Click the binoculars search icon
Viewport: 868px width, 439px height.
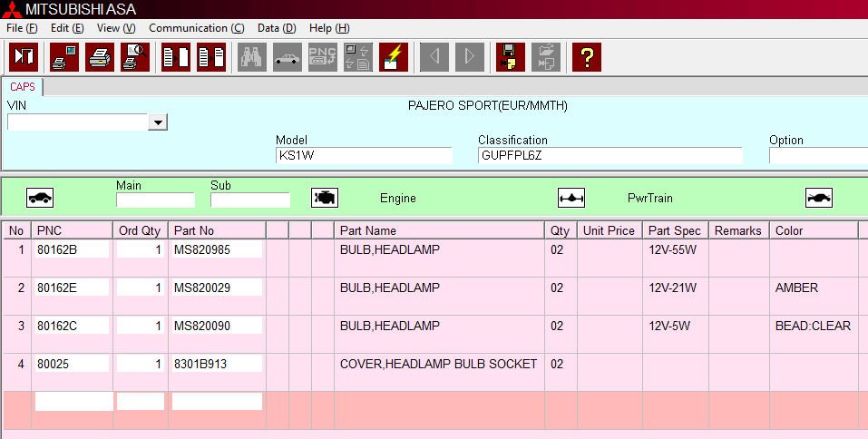pos(252,56)
